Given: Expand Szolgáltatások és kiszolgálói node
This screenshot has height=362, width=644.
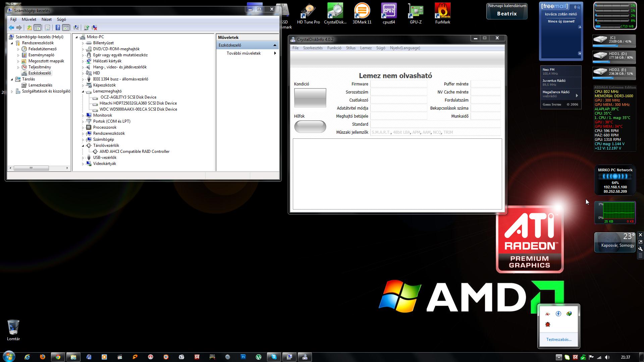Looking at the screenshot, I should tap(12, 91).
